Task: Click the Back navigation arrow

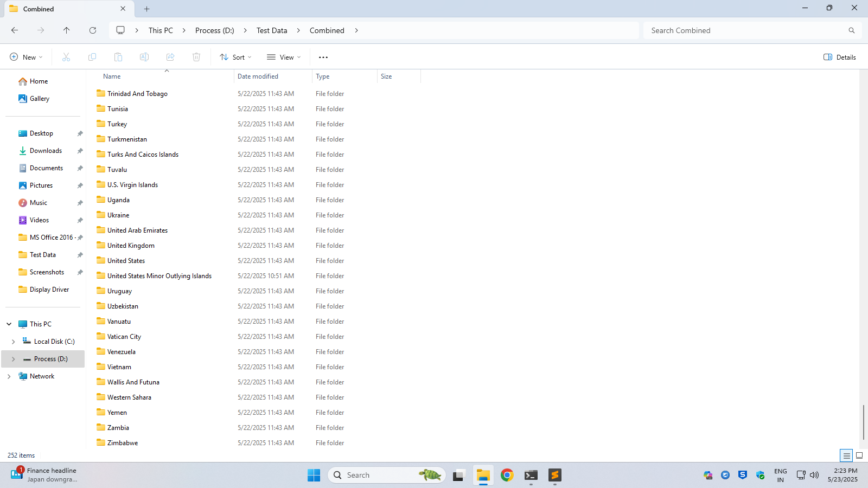Action: (x=15, y=30)
